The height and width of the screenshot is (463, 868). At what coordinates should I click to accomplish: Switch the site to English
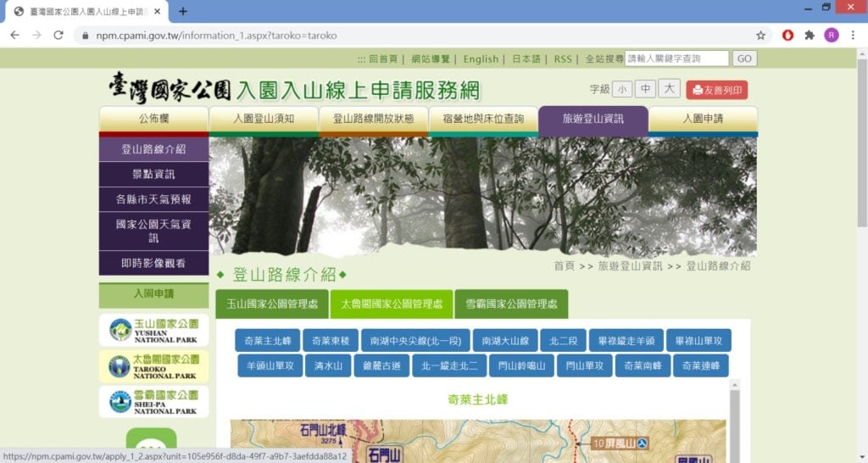point(481,59)
